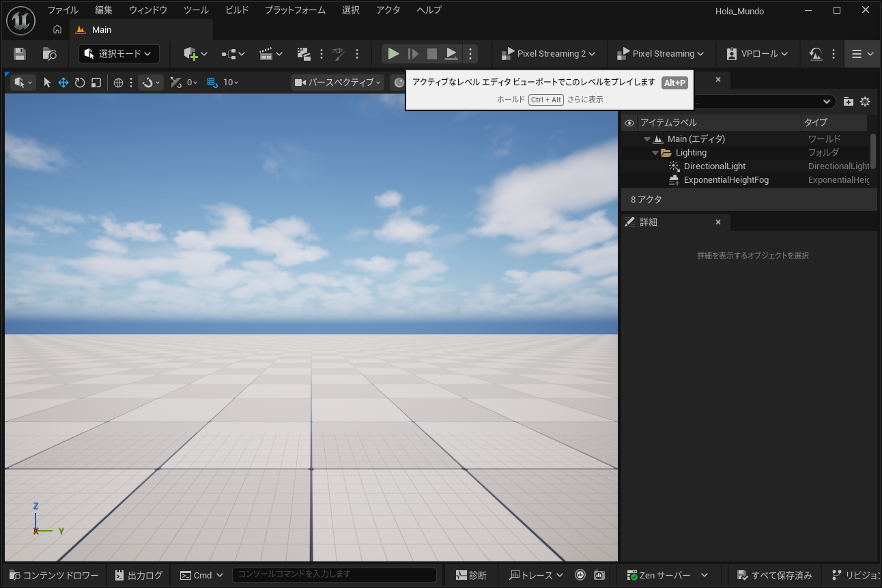Select the rotate gizmo tool
The image size is (882, 588).
coord(80,83)
